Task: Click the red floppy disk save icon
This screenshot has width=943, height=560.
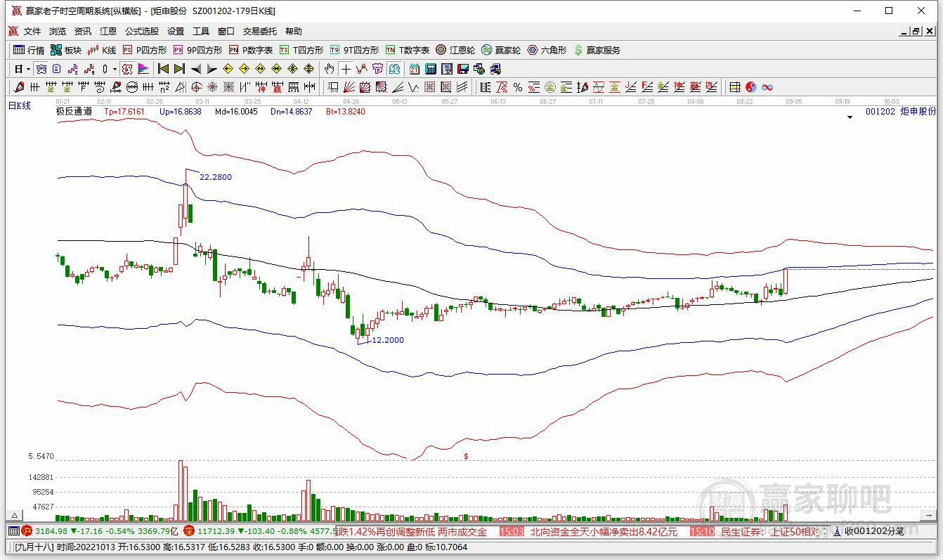Action: (463, 69)
